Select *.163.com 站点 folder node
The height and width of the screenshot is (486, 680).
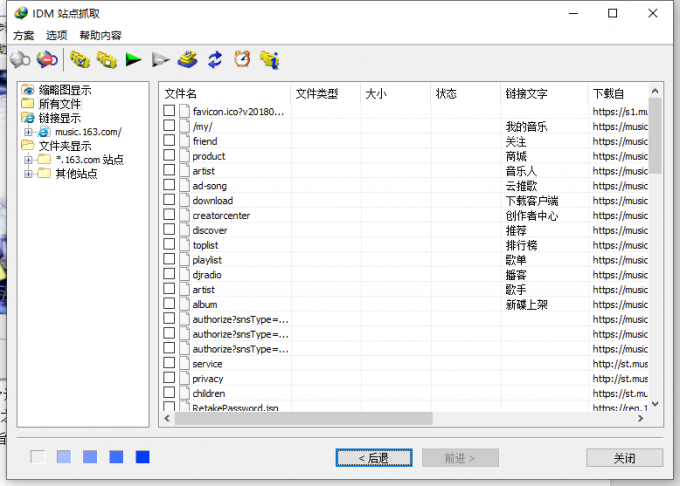coord(89,160)
